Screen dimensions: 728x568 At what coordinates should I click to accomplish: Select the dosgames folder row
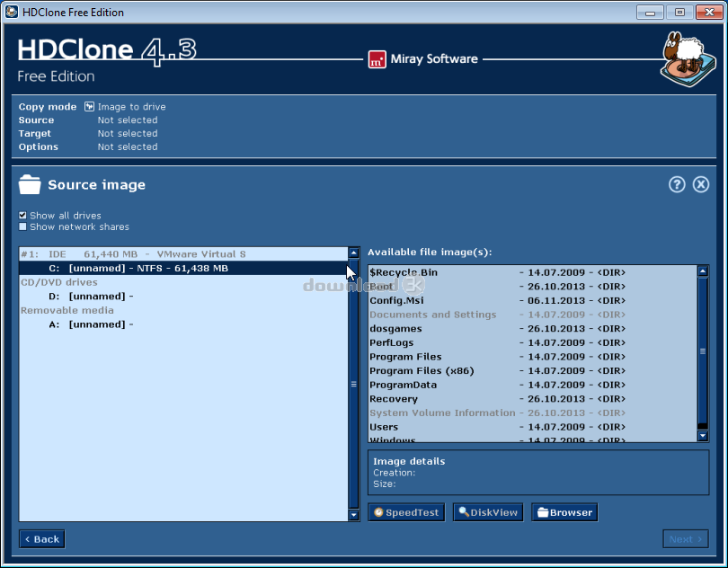533,329
